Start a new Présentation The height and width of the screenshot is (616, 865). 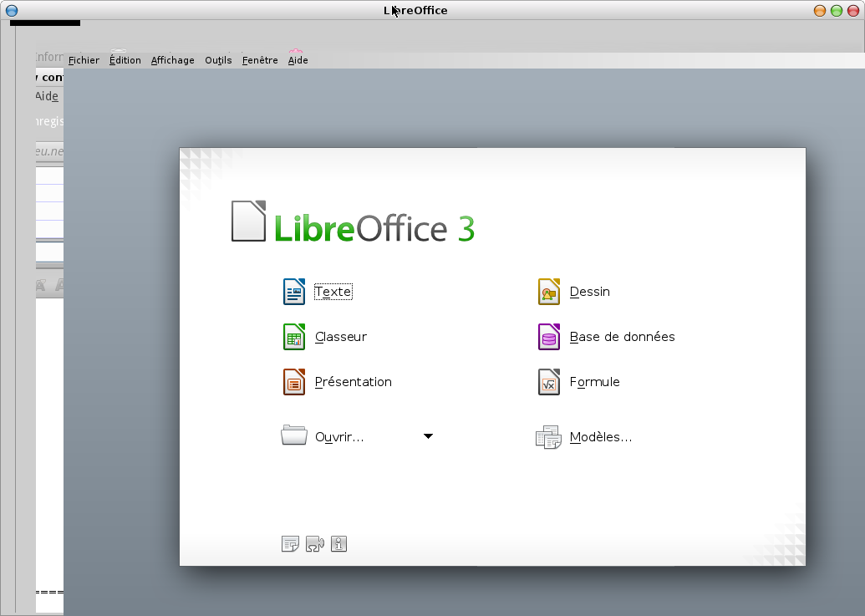click(x=337, y=382)
